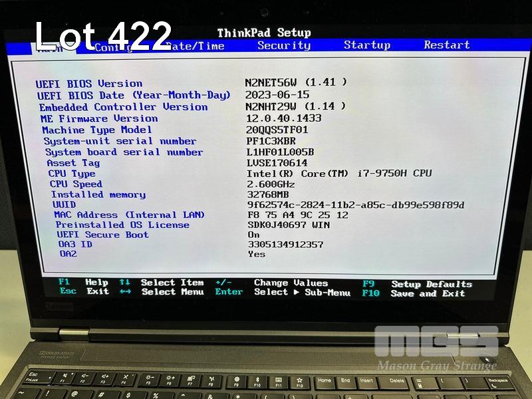Click the UEFI Secure Boot On value
This screenshot has height=399, width=532.
click(253, 235)
